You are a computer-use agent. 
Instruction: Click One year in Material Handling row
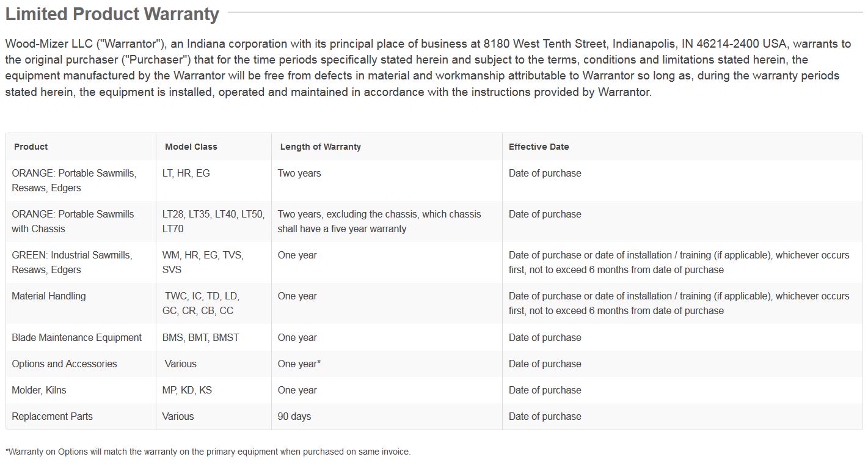coord(297,296)
